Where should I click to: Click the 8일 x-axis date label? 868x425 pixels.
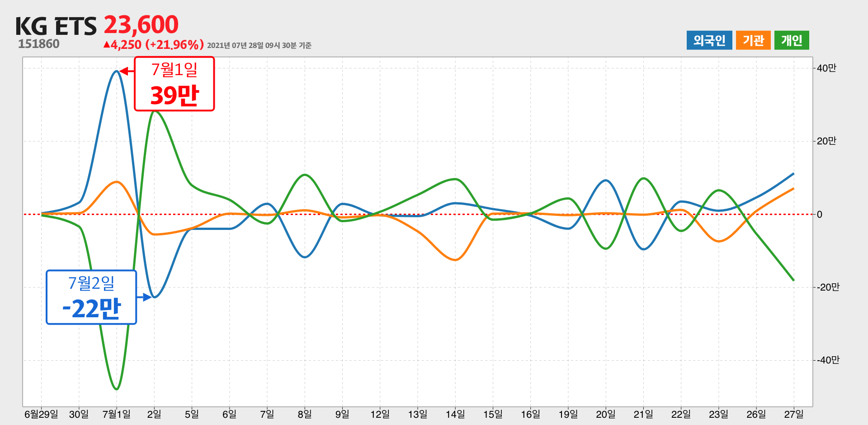click(x=305, y=414)
